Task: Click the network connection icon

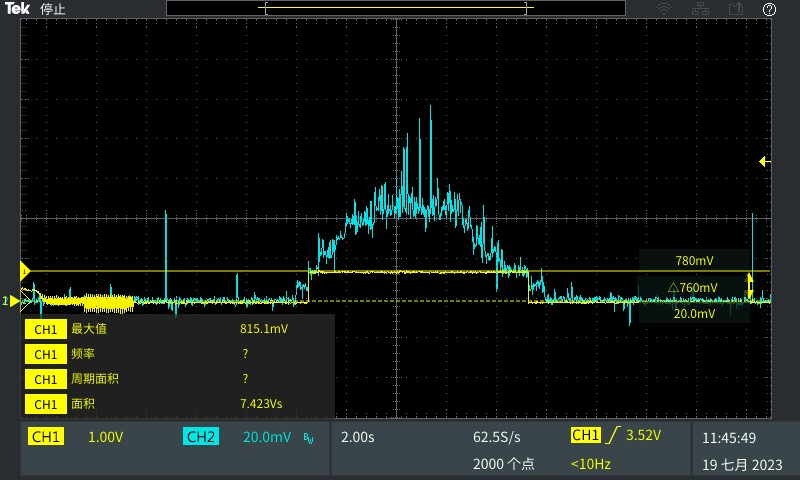Action: click(700, 9)
